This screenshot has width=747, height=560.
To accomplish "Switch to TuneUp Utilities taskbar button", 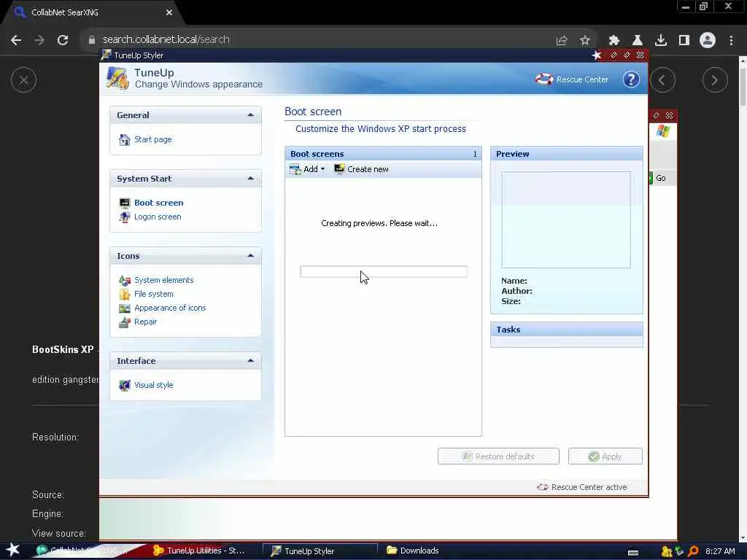I will coord(198,551).
